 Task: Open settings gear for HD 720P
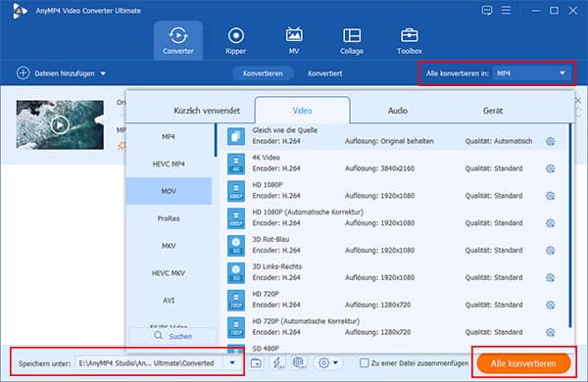coord(550,306)
